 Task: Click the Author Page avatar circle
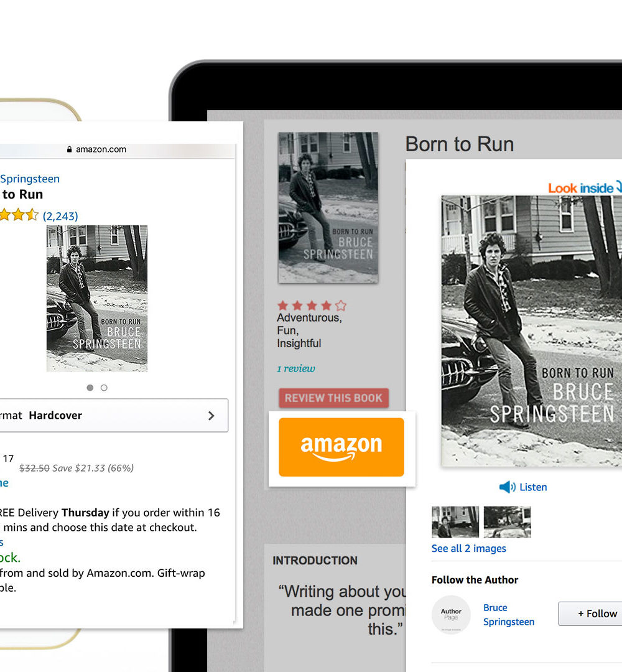(451, 614)
